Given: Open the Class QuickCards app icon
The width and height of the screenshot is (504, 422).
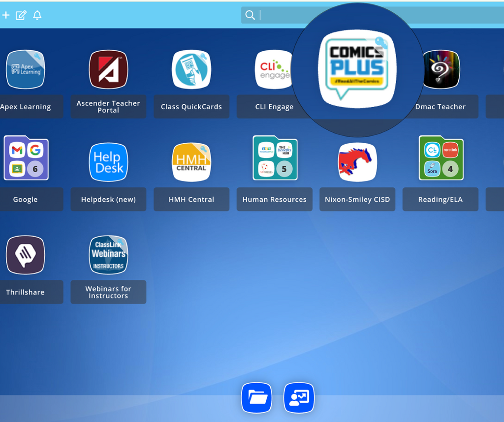Looking at the screenshot, I should 191,69.
